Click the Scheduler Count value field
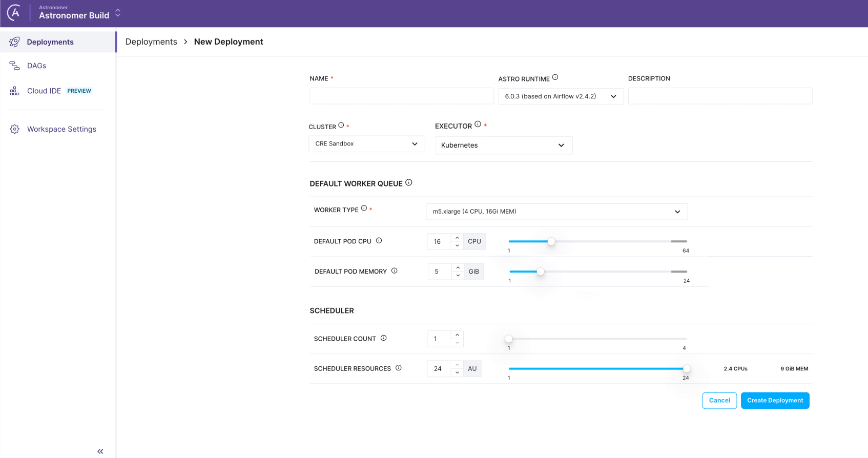This screenshot has width=868, height=458. coord(439,339)
